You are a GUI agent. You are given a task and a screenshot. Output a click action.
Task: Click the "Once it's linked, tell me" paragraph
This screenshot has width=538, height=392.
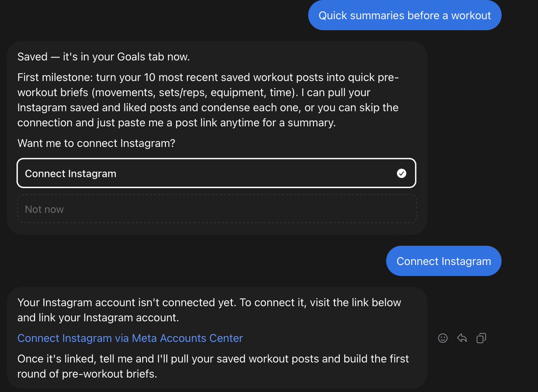213,366
